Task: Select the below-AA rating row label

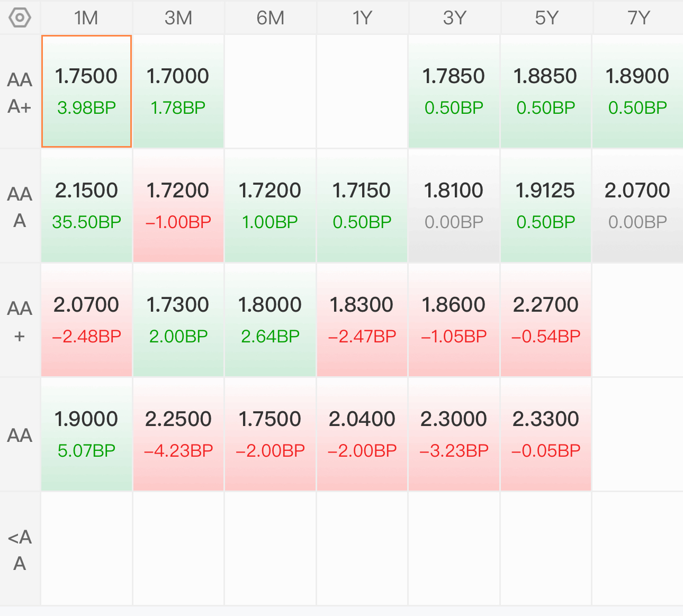Action: click(x=20, y=550)
